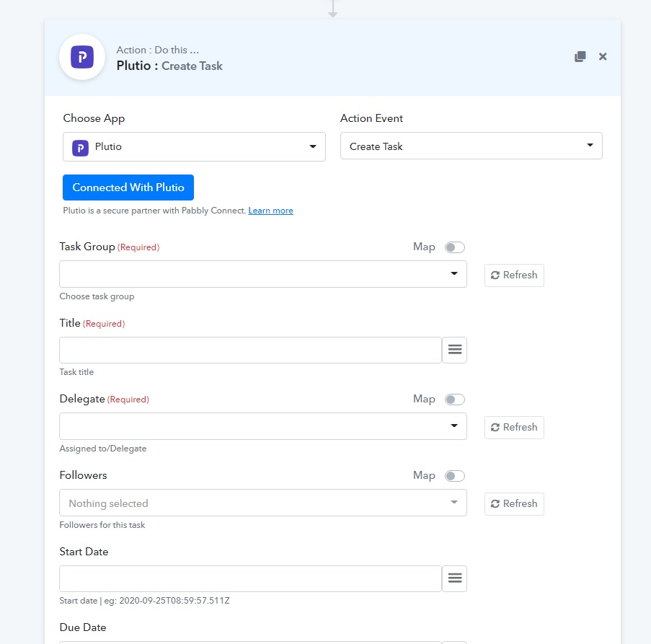
Task: Click the refresh icon next to Delegate
Action: (495, 427)
